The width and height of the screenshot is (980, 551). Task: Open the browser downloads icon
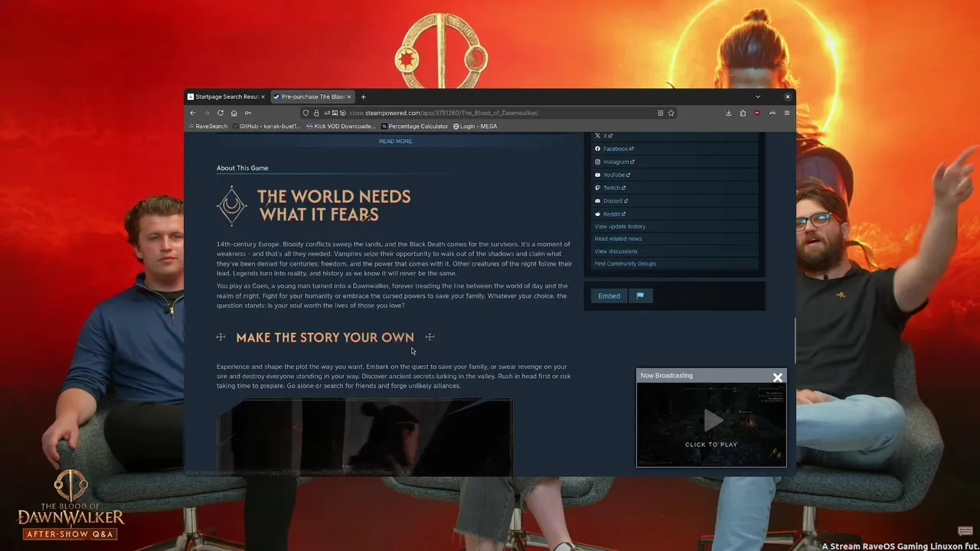click(x=728, y=113)
